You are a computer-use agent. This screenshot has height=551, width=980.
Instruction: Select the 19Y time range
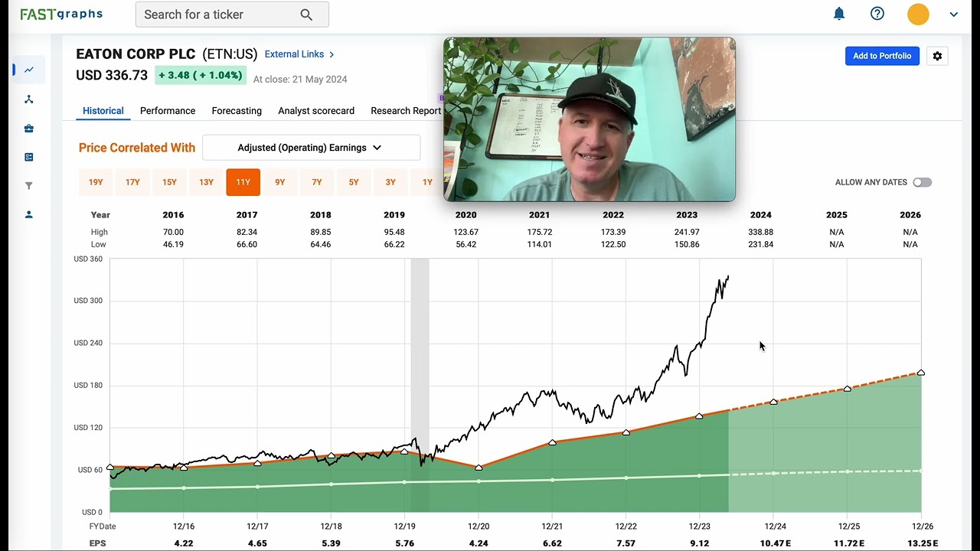pos(96,182)
